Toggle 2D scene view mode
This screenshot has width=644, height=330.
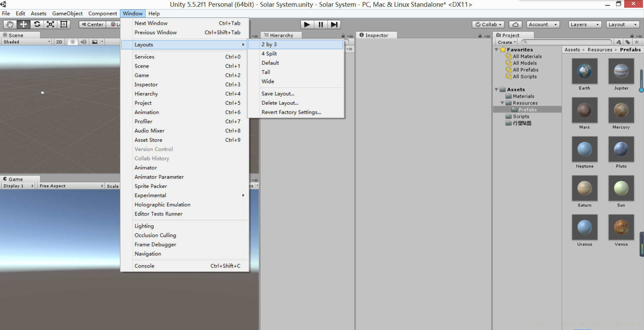click(59, 42)
